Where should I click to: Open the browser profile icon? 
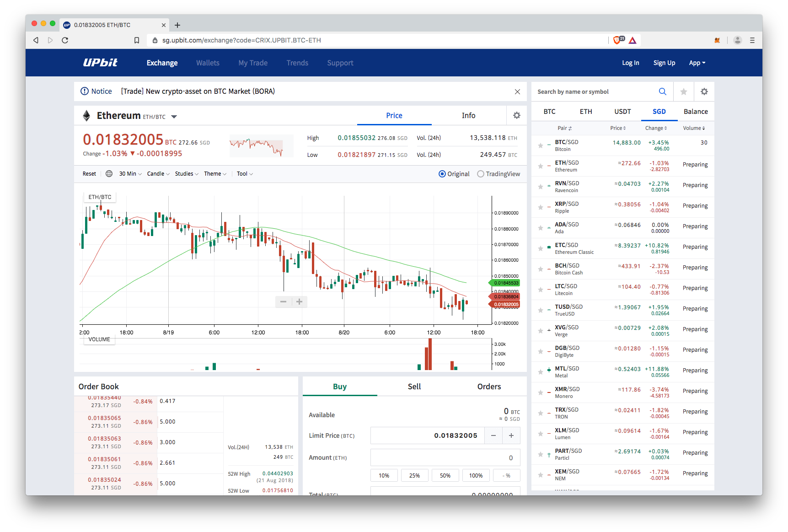pos(737,40)
